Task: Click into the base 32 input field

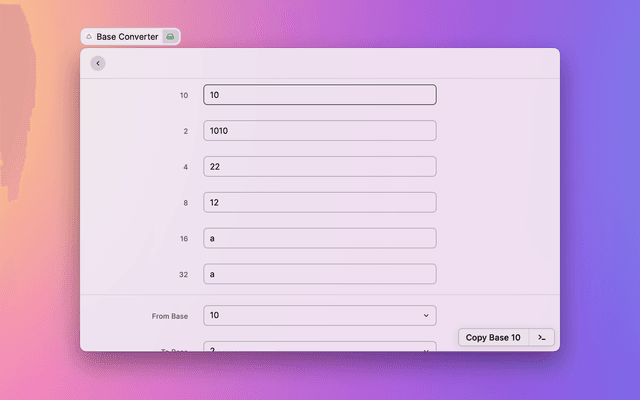Action: click(x=320, y=274)
